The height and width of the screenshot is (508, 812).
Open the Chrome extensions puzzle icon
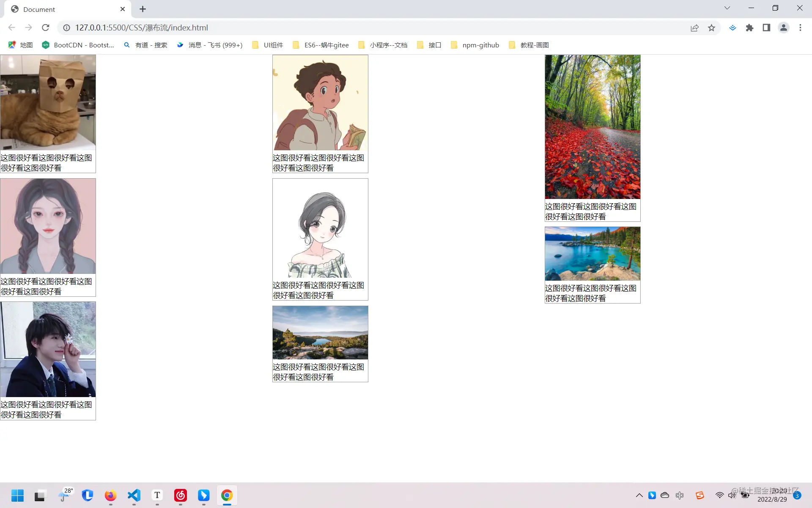click(x=749, y=28)
